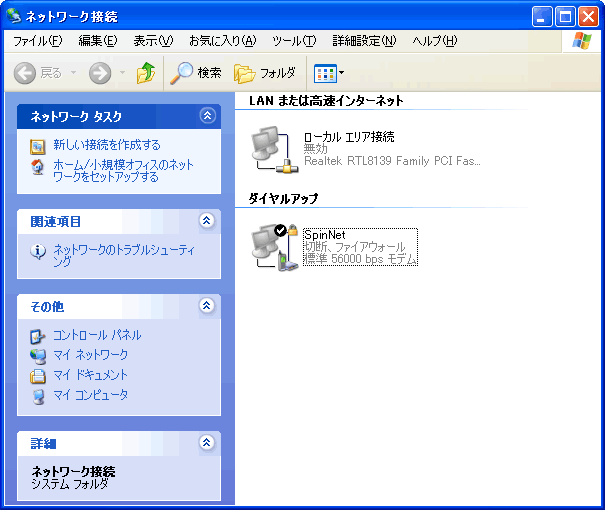605x510 pixels.
Task: Open the お気に入り(A) menu
Action: click(223, 41)
